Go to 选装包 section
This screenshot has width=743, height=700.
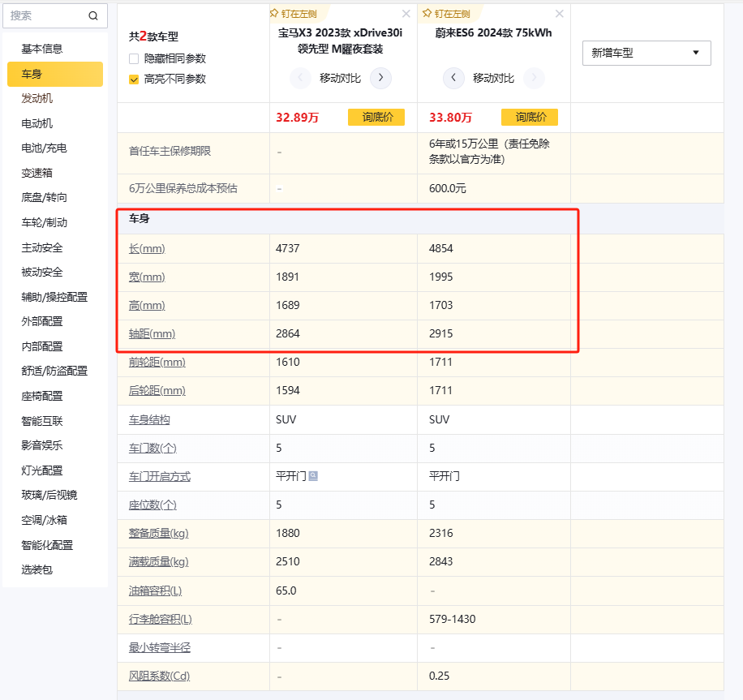(37, 569)
